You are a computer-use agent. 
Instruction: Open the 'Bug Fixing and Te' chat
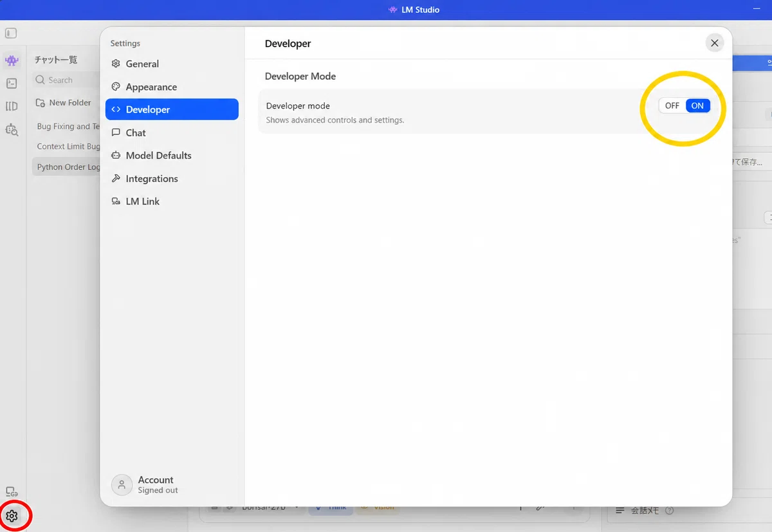point(67,127)
